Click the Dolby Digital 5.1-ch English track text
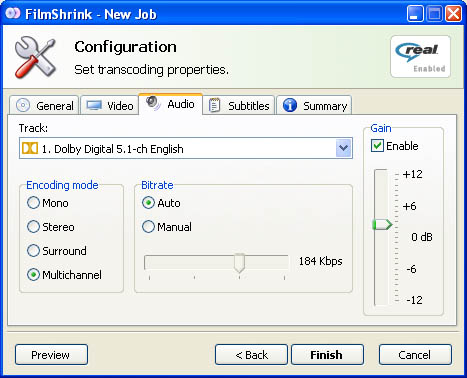Viewport: 467px width, 378px height. (113, 149)
